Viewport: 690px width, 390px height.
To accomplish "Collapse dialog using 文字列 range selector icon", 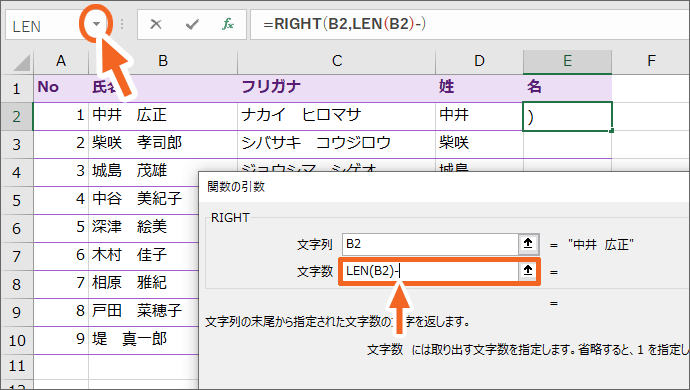I will point(528,243).
